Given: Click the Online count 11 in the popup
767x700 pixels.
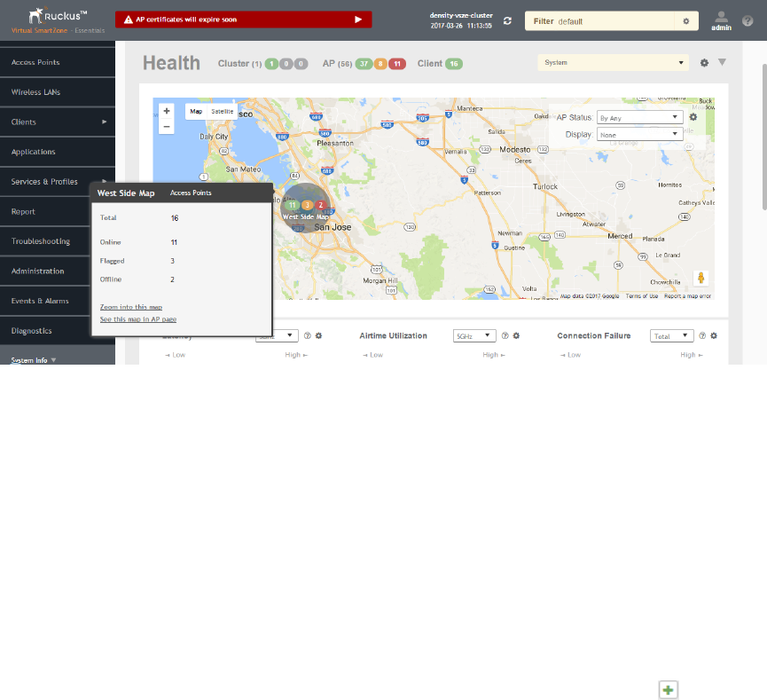Looking at the screenshot, I should point(174,242).
